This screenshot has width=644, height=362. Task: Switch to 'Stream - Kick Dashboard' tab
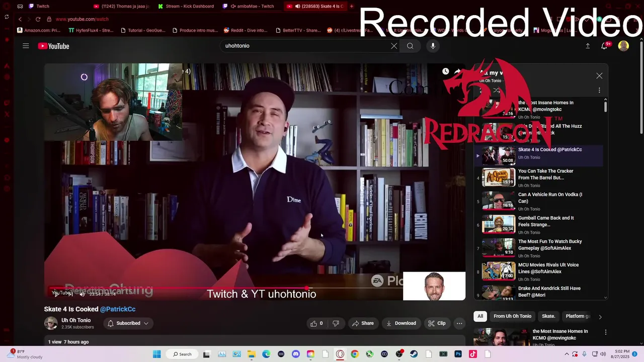[186, 7]
